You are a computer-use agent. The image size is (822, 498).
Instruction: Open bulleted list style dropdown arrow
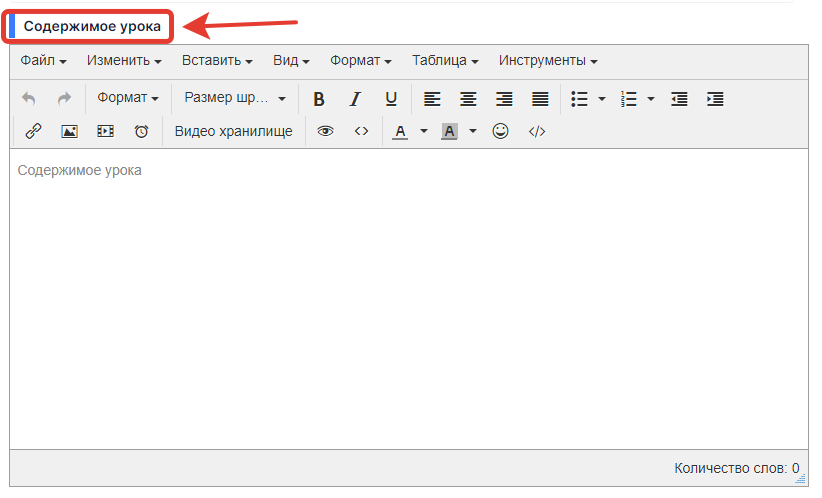(x=602, y=99)
